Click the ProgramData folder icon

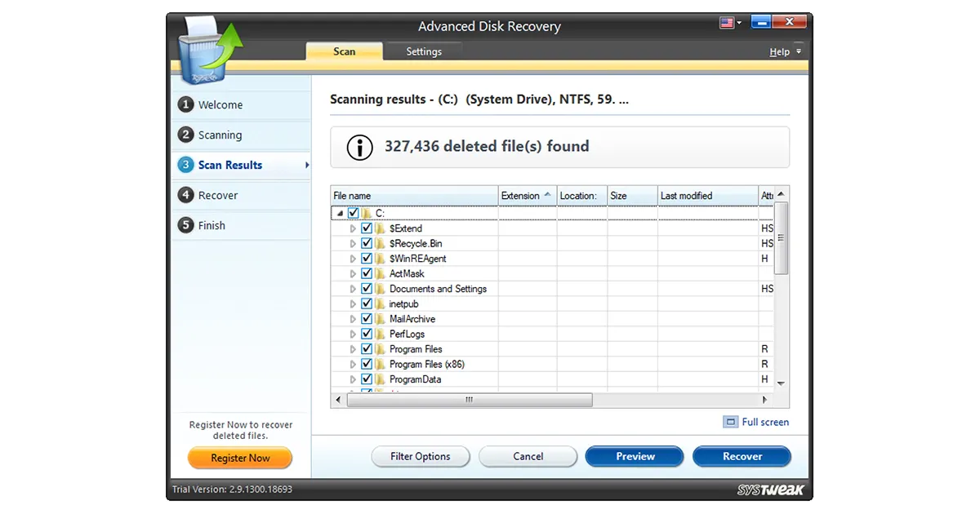click(381, 379)
